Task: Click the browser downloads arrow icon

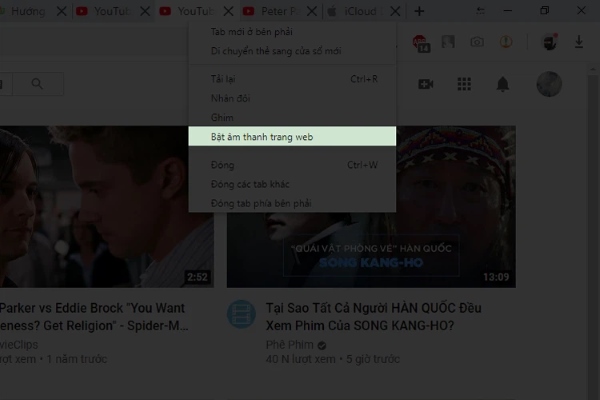Action: [579, 42]
